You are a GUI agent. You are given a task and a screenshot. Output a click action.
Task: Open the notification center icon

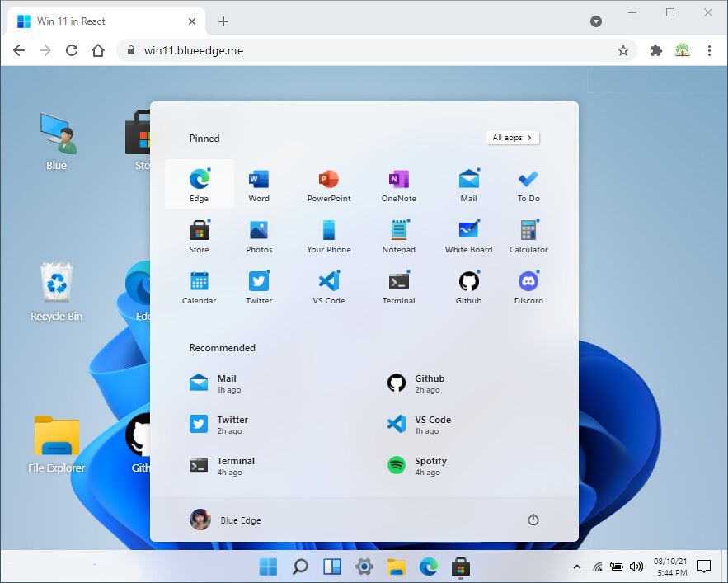704,567
